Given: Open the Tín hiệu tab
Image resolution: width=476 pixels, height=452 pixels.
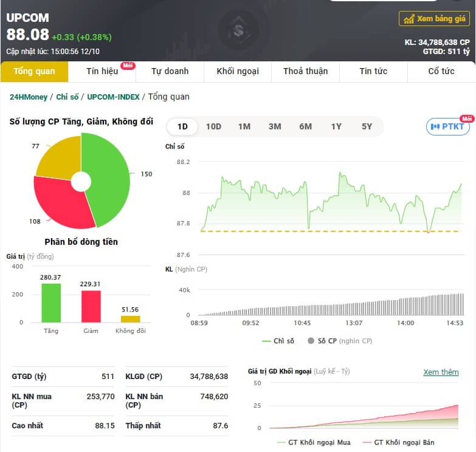Looking at the screenshot, I should (x=102, y=72).
